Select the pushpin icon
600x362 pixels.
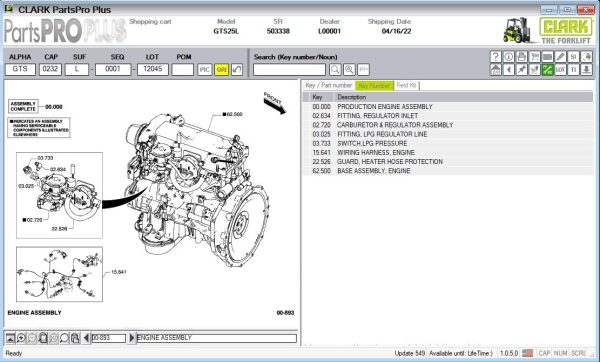click(x=522, y=70)
